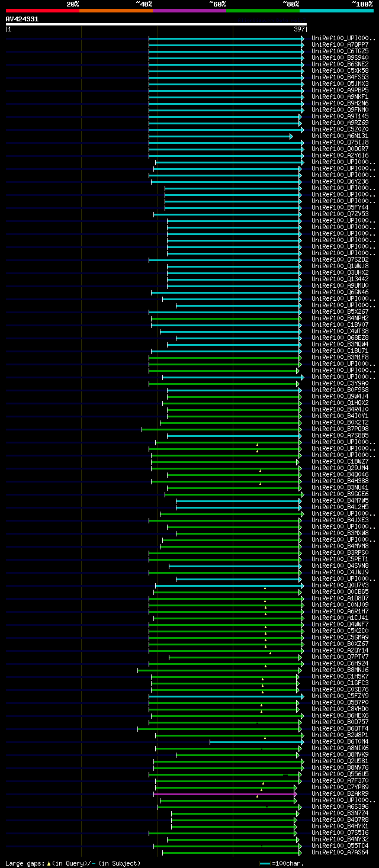Click the white AV424331 query sequence bar
The image size is (379, 868).
[156, 24]
